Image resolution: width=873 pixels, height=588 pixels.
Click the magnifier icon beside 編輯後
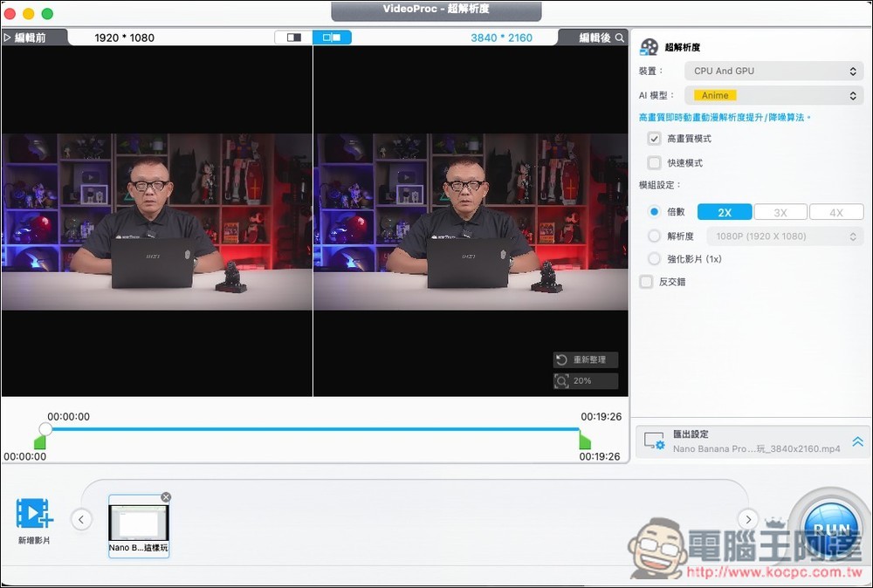[x=619, y=38]
